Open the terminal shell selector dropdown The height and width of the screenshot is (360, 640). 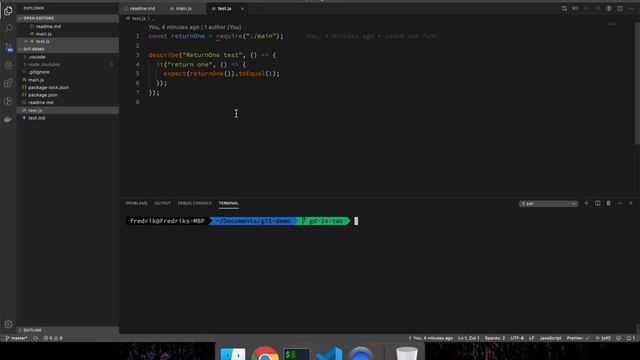coord(548,203)
